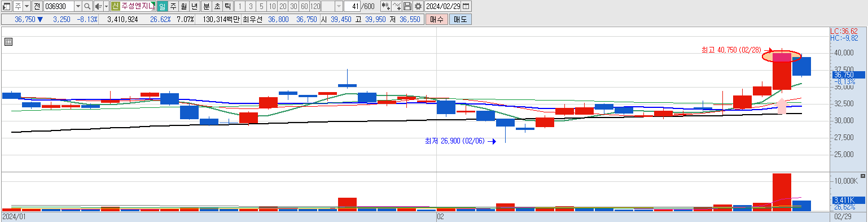Click the 전 button beside the stock code

coord(37,7)
